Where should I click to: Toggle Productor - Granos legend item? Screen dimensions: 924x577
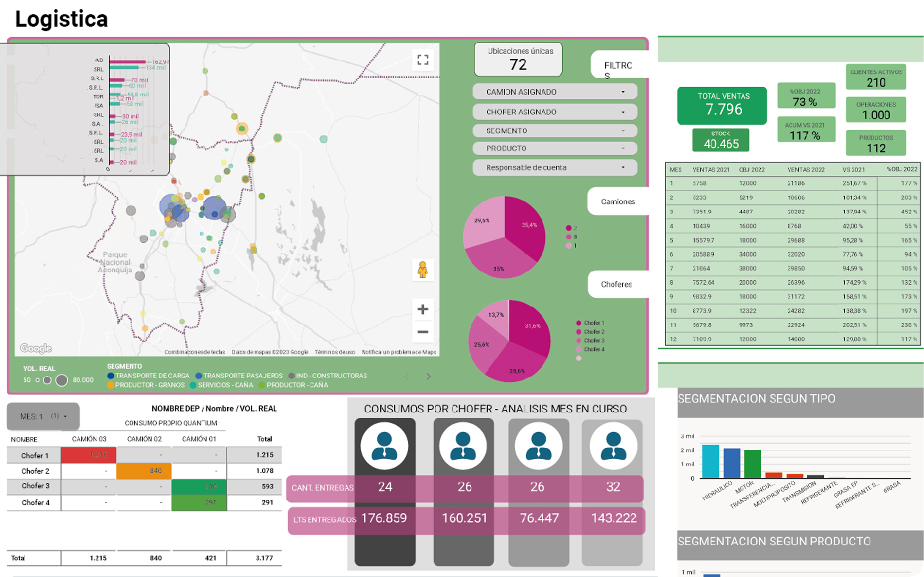(146, 385)
